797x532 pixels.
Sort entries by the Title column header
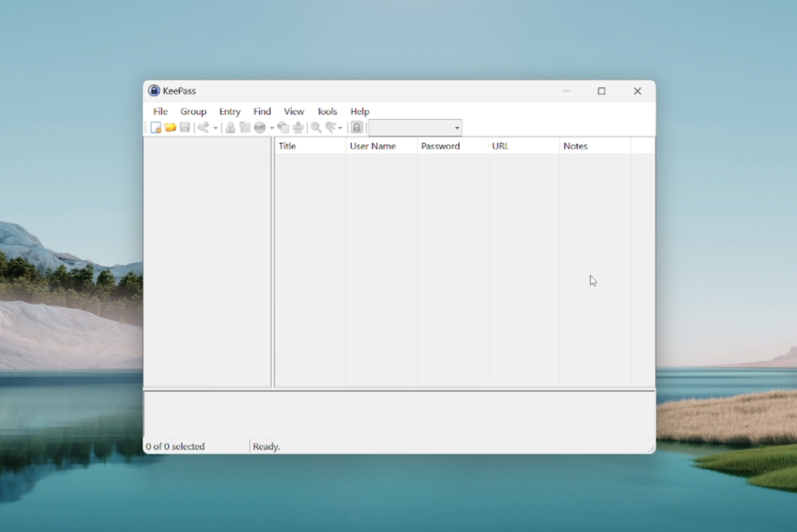[x=309, y=145]
